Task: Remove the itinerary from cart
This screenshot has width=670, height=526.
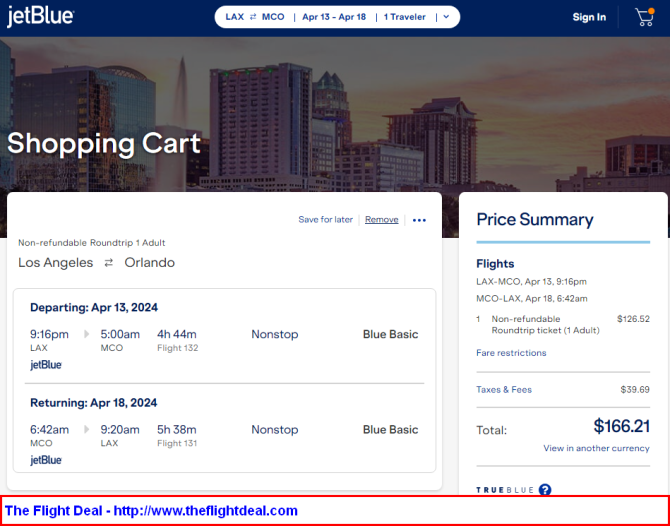Action: (x=382, y=220)
